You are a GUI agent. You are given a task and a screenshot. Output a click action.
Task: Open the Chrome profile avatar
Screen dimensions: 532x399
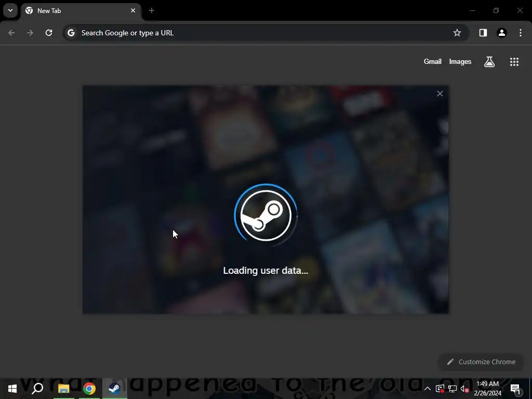[x=502, y=33]
